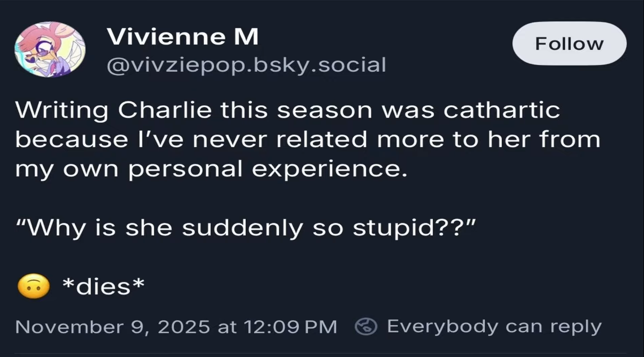
Task: Click the word season in first line
Action: (x=325, y=111)
